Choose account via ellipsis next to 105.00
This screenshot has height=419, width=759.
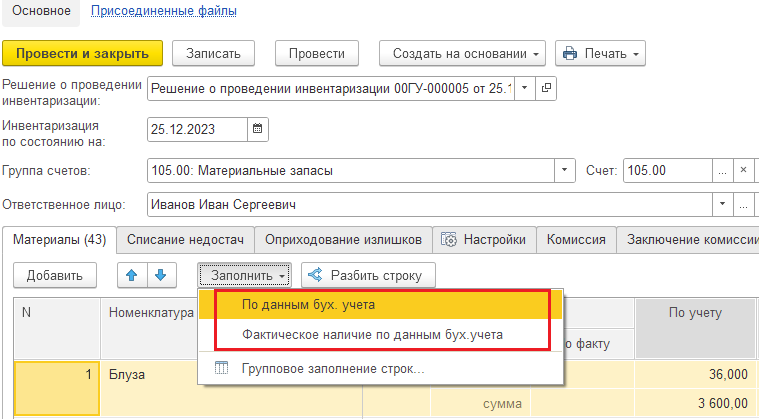723,170
